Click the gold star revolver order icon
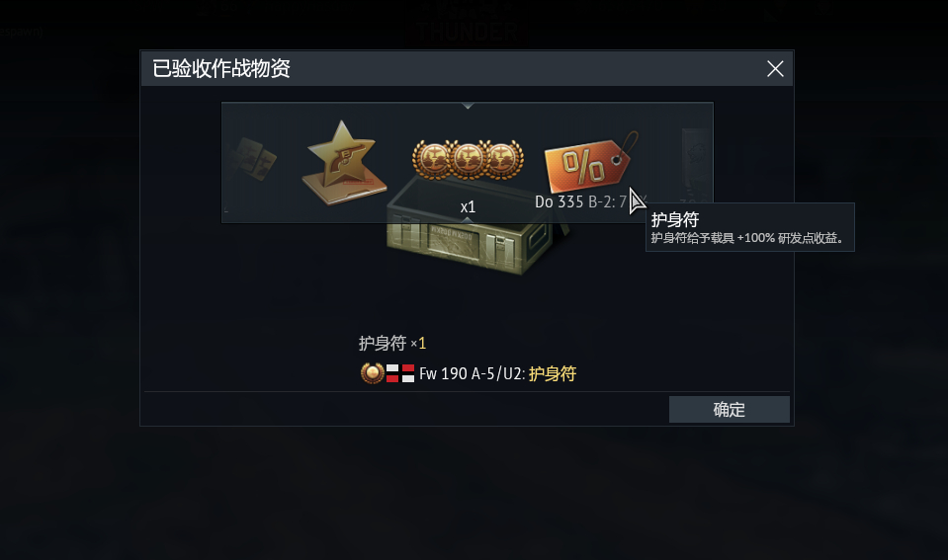The height and width of the screenshot is (560, 948). coord(344,162)
